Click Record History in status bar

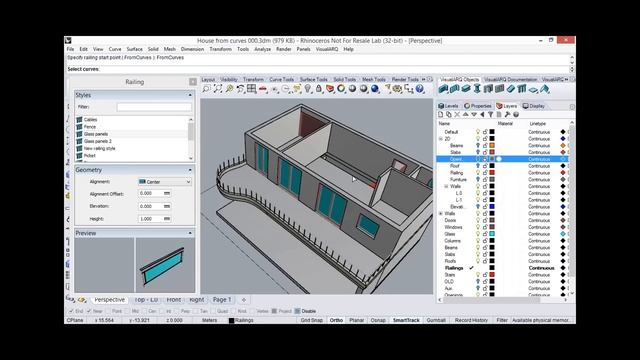pyautogui.click(x=471, y=320)
